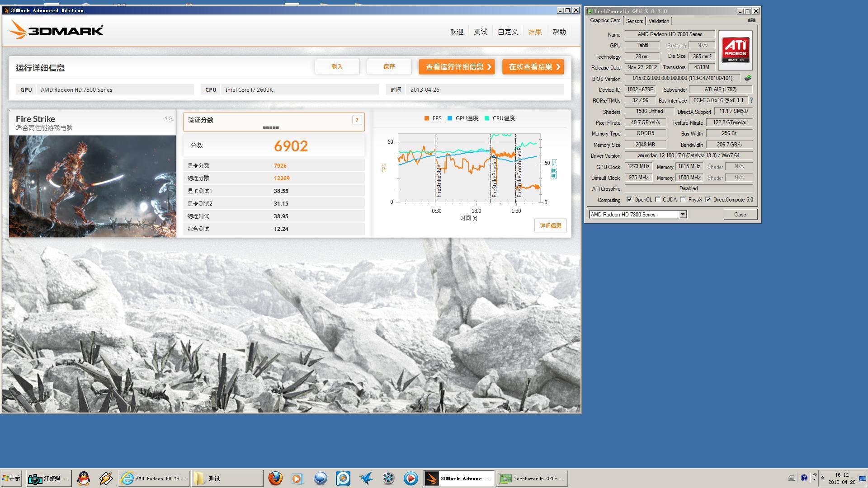Click the film reel icon on the taskbar
This screenshot has height=488, width=868.
pos(388,478)
